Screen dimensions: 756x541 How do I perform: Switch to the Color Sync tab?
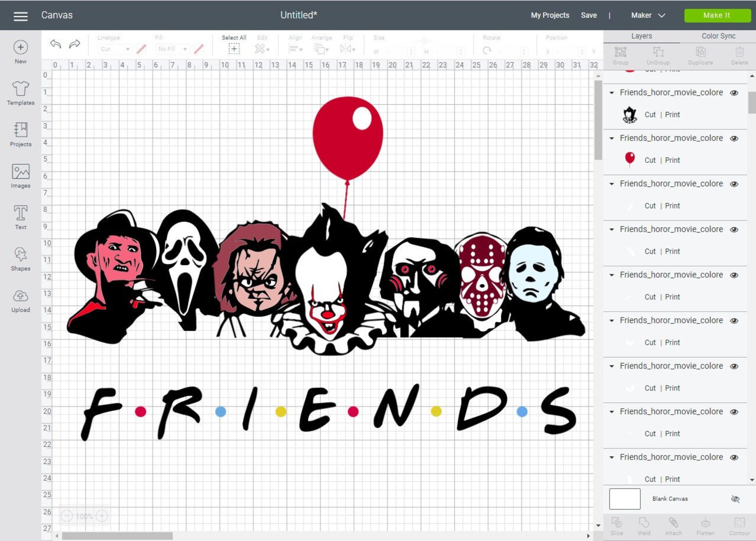click(x=718, y=36)
